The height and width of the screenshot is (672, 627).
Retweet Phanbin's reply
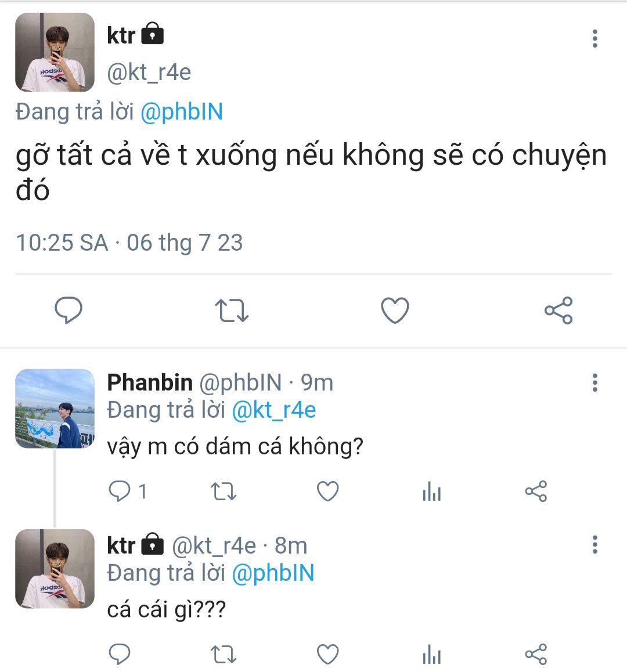point(223,492)
